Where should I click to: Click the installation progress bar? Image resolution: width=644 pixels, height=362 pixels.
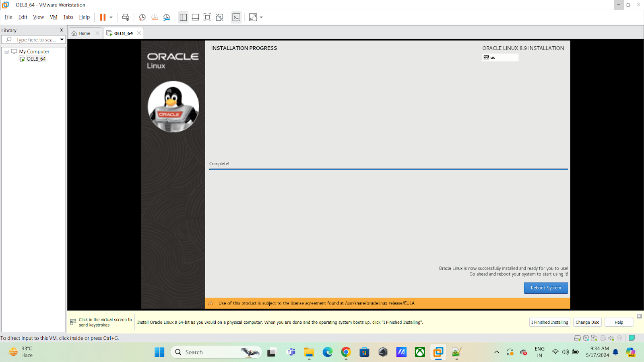pyautogui.click(x=388, y=169)
